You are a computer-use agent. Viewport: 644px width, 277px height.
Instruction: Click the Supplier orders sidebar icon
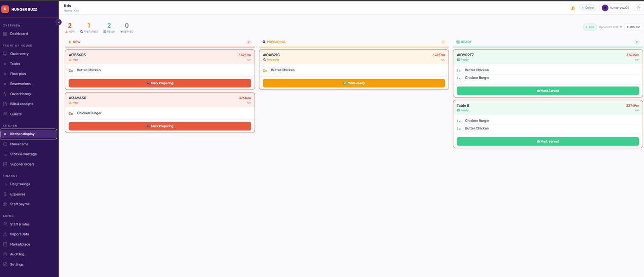[x=5, y=164]
